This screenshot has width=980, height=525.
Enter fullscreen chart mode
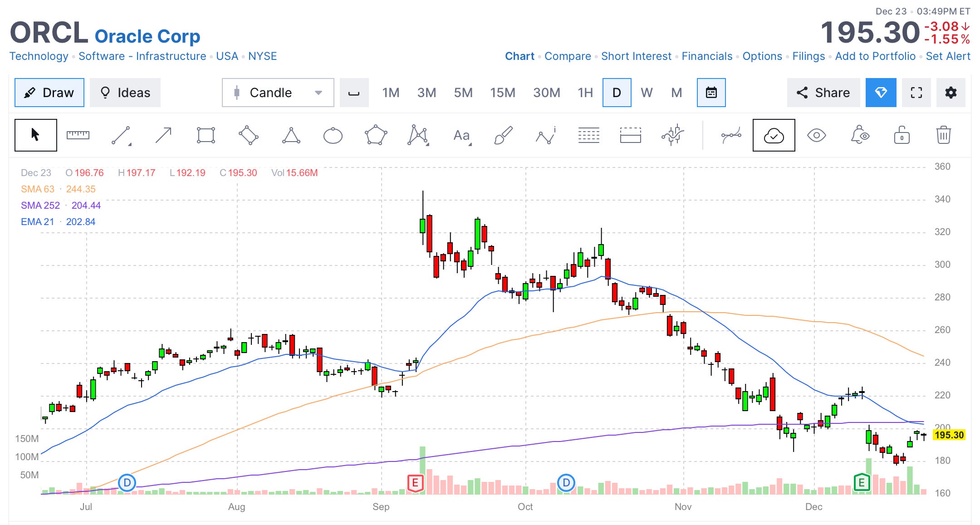(x=916, y=93)
